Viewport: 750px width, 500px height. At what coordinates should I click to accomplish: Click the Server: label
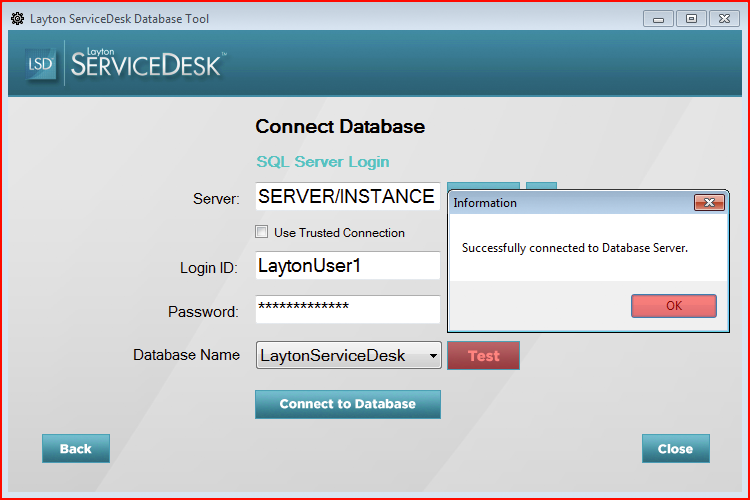coord(216,199)
